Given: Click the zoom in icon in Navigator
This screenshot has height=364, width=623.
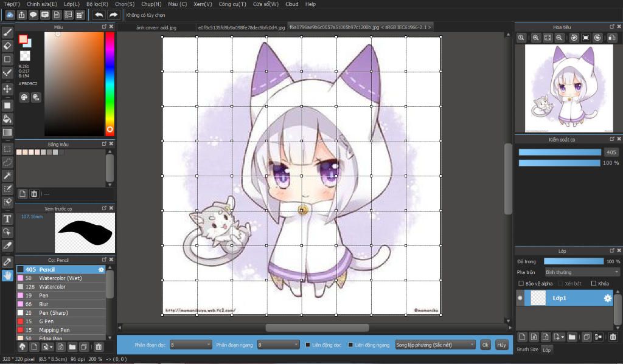Looking at the screenshot, I should (x=535, y=38).
